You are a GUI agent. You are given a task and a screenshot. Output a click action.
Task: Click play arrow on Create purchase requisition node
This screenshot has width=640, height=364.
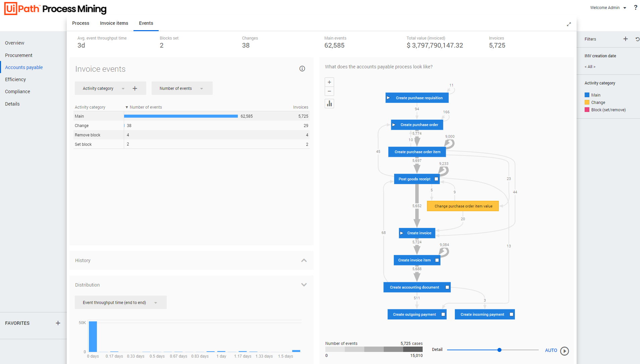388,98
